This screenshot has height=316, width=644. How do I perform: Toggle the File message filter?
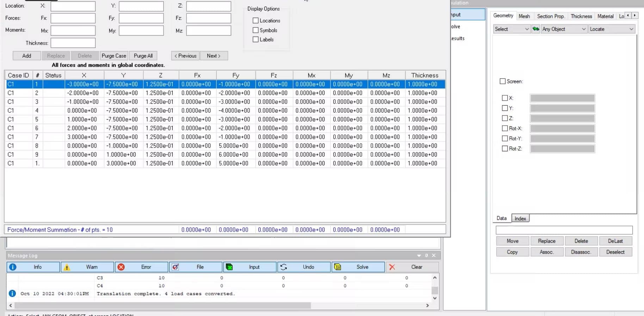tap(196, 267)
